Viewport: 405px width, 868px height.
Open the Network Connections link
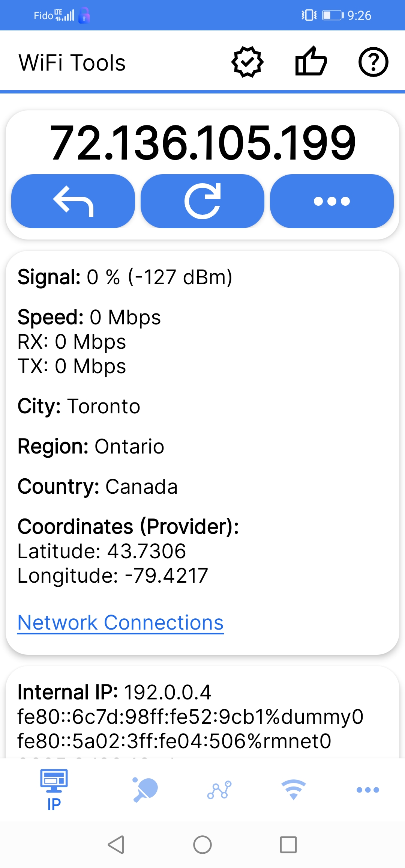pyautogui.click(x=120, y=623)
